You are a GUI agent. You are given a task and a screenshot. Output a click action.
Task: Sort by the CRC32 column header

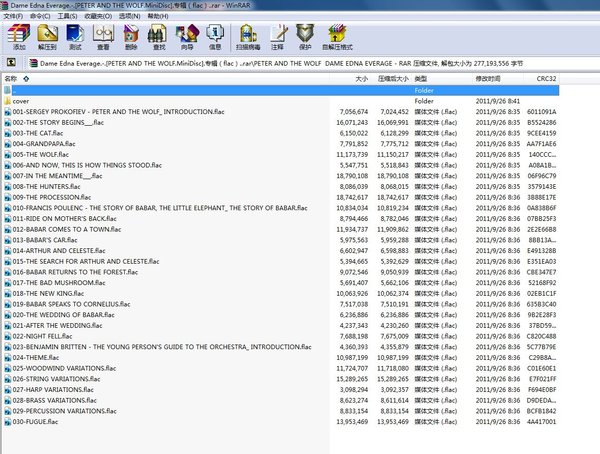[x=545, y=78]
